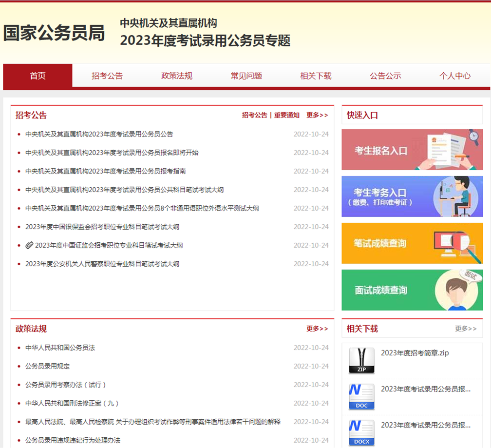
Task: Open the 常见问题 section
Action: (246, 76)
